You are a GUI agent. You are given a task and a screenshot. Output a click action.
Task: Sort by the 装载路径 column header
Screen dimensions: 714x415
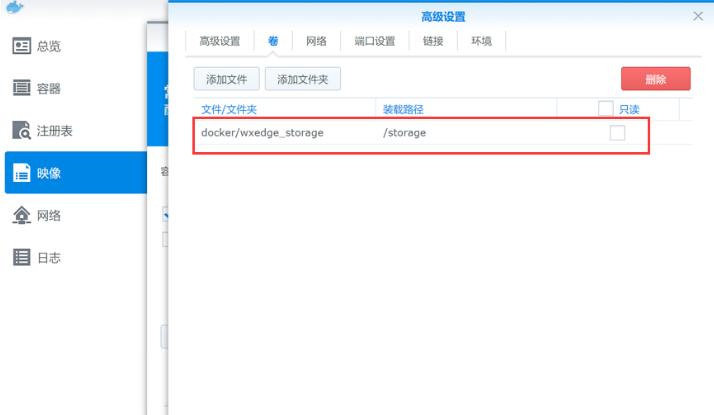coord(403,109)
